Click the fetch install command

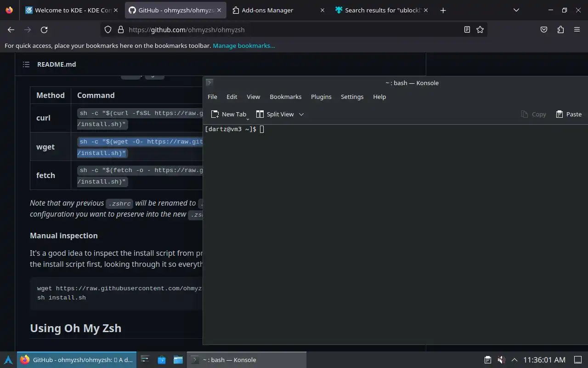pos(140,176)
